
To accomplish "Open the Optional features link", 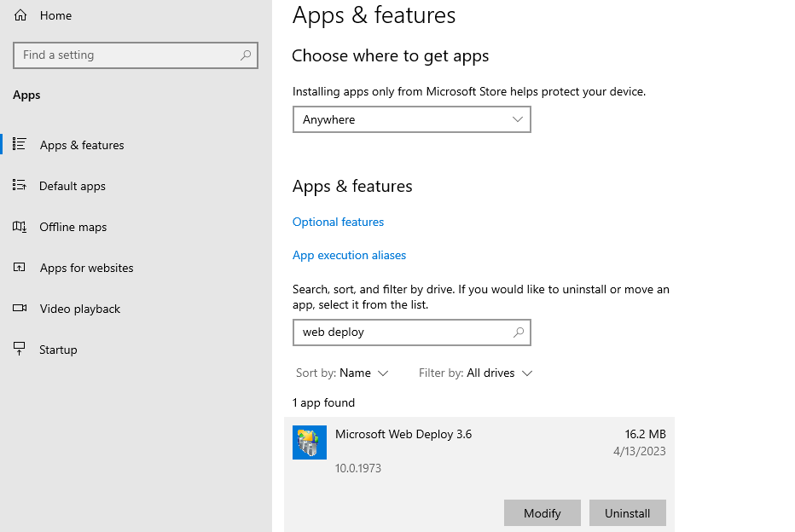I will [338, 222].
